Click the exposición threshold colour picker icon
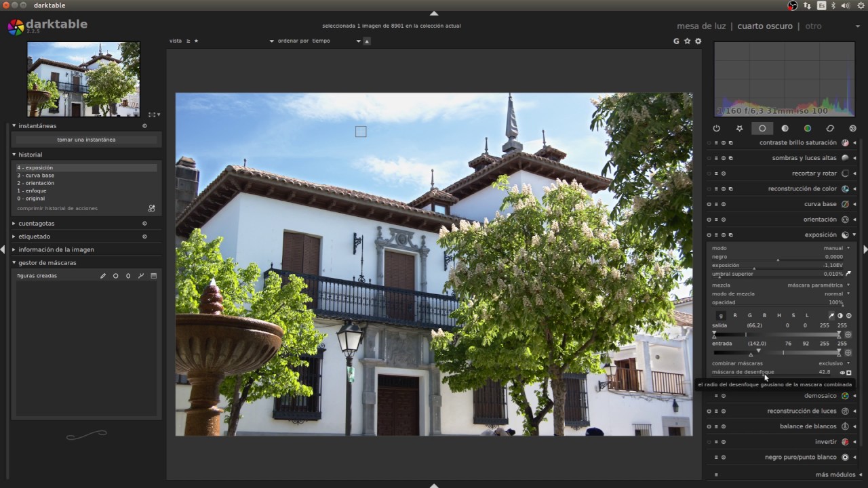The width and height of the screenshot is (868, 488). (848, 274)
